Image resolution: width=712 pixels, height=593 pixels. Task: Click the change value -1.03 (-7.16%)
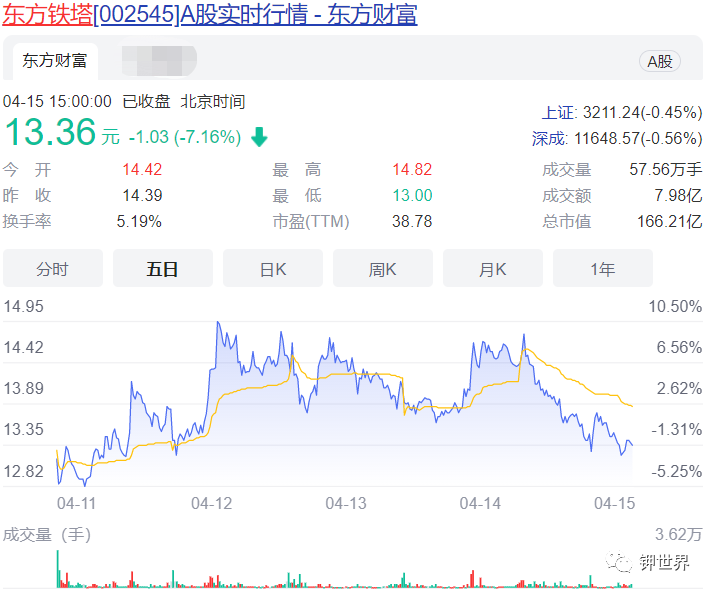pyautogui.click(x=185, y=137)
